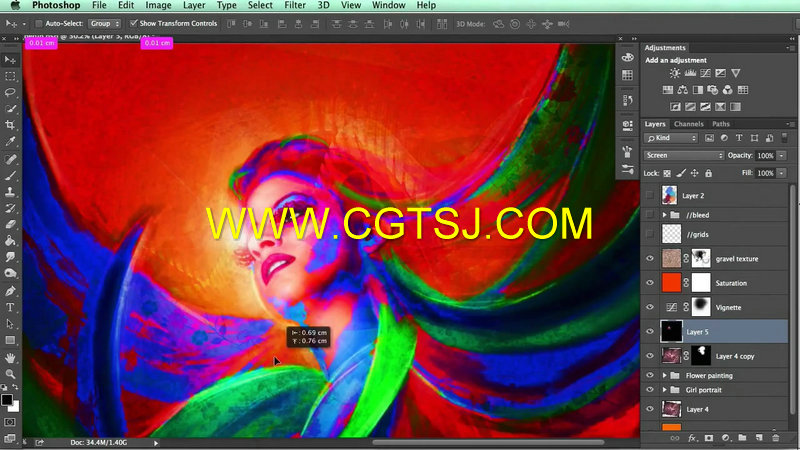The height and width of the screenshot is (450, 800).
Task: Open the Image menu
Action: pyautogui.click(x=158, y=5)
